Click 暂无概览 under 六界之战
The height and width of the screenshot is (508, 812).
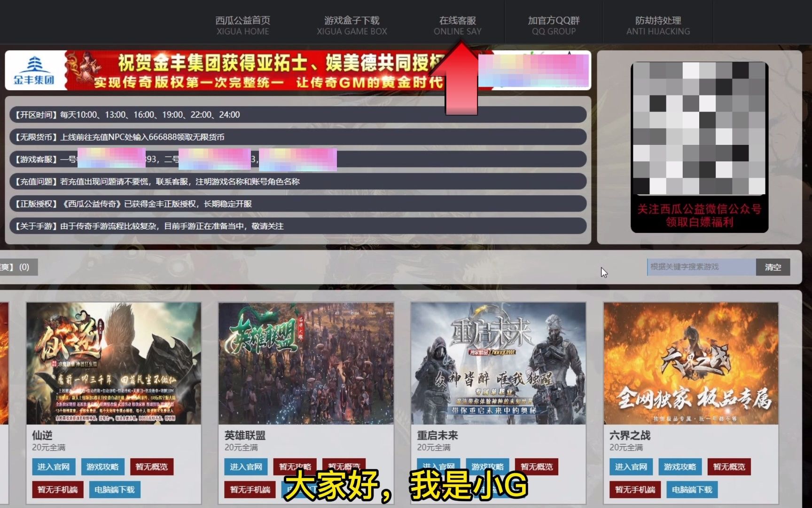[x=729, y=467]
